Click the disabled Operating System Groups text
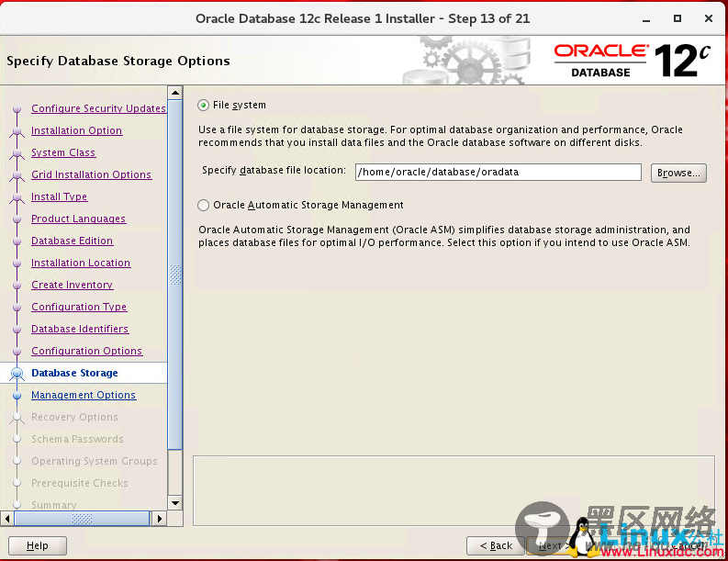 pos(95,461)
